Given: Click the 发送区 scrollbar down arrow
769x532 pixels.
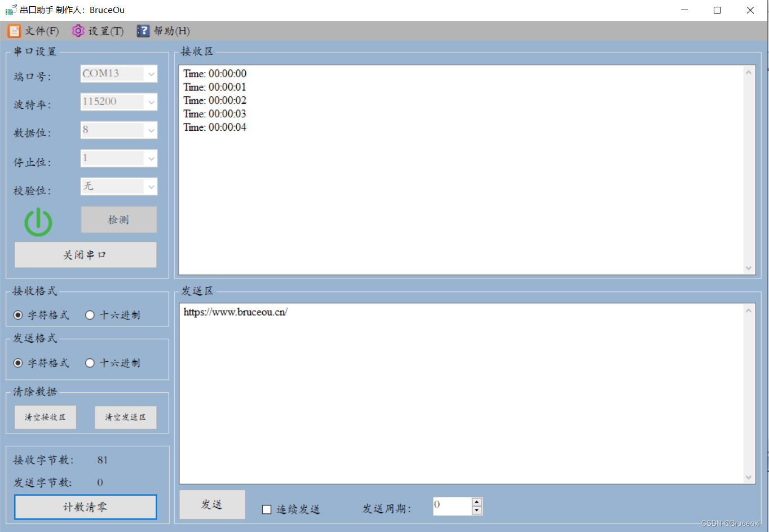Looking at the screenshot, I should (749, 477).
